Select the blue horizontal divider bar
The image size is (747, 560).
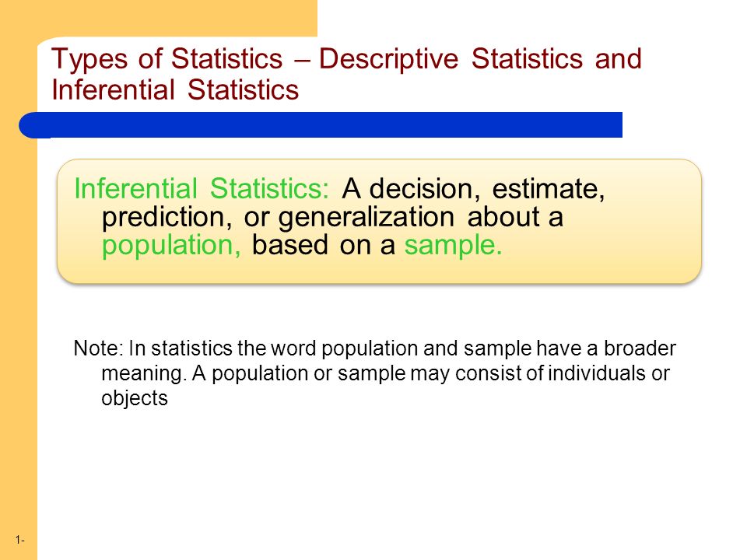321,124
